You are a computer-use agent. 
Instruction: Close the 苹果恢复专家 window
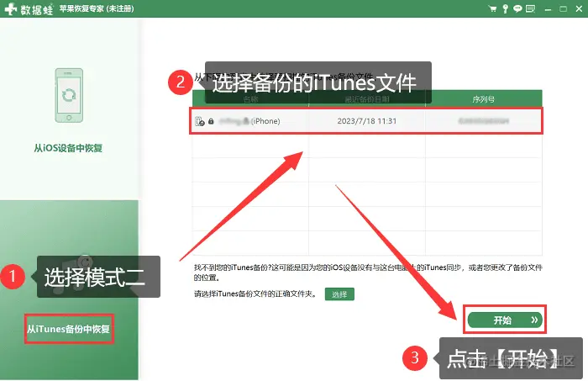pyautogui.click(x=579, y=9)
